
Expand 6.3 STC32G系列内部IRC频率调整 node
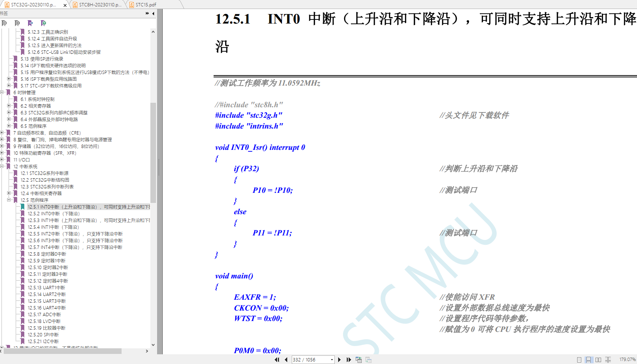(x=9, y=112)
